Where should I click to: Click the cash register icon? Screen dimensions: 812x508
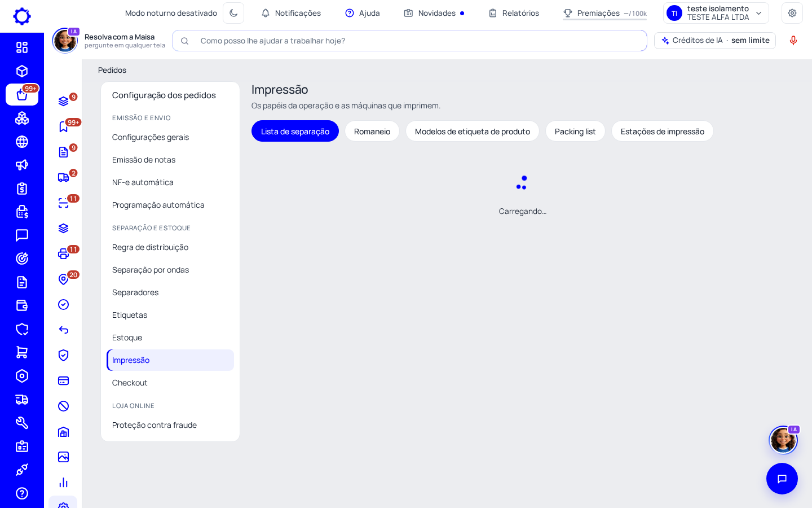coord(22,212)
